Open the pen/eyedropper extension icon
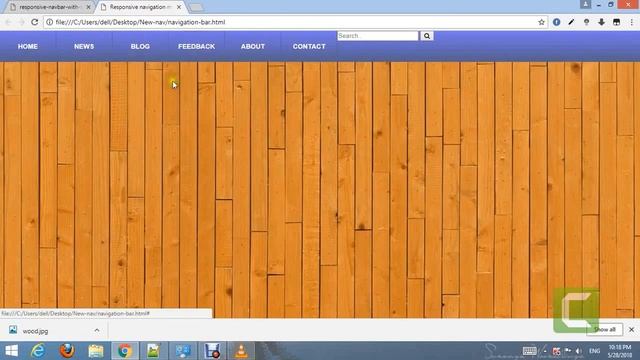 point(571,22)
